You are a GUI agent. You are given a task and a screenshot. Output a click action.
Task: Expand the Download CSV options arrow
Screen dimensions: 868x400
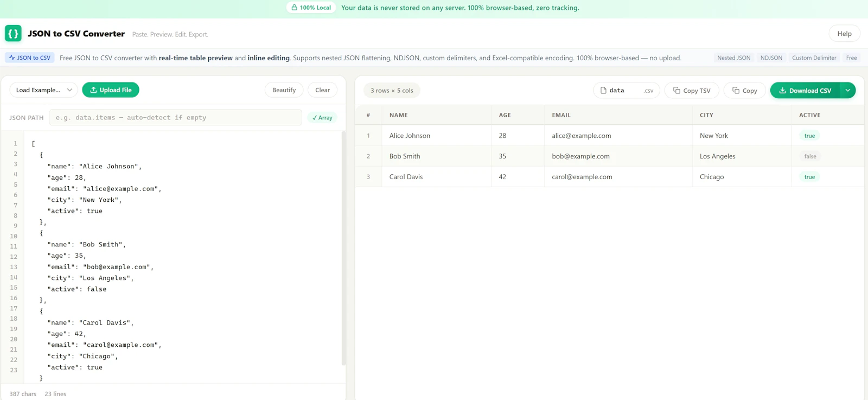(847, 91)
